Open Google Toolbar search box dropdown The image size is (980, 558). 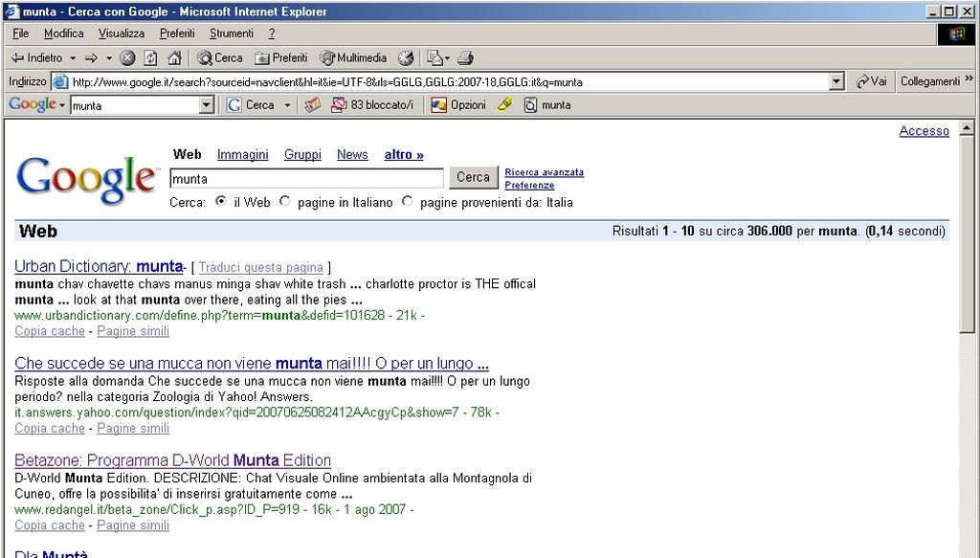[207, 105]
